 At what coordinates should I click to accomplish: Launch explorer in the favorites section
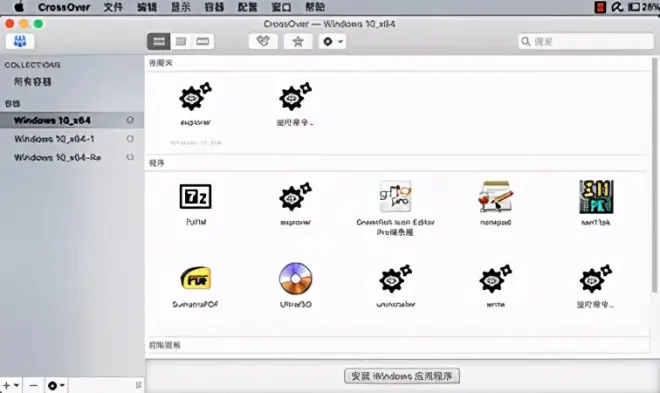pyautogui.click(x=196, y=96)
